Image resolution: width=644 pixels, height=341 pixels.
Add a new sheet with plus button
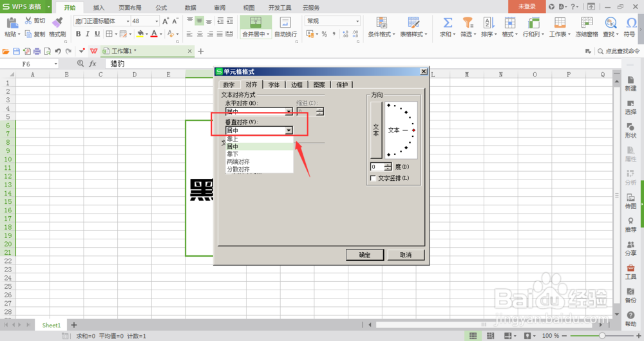[74, 325]
